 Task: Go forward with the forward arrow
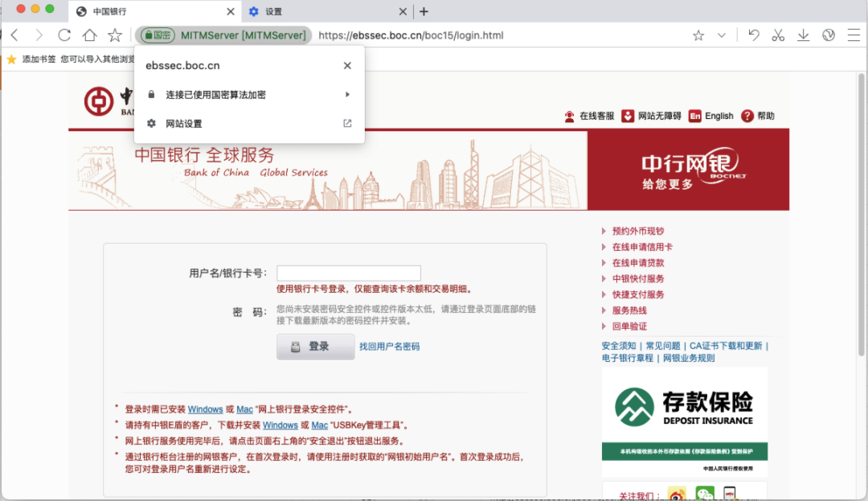tap(39, 35)
